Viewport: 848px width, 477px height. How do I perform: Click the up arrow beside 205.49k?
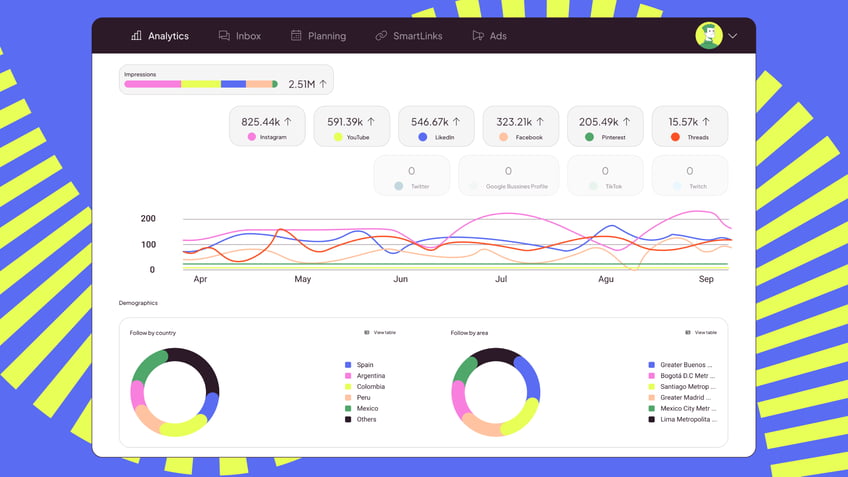626,122
